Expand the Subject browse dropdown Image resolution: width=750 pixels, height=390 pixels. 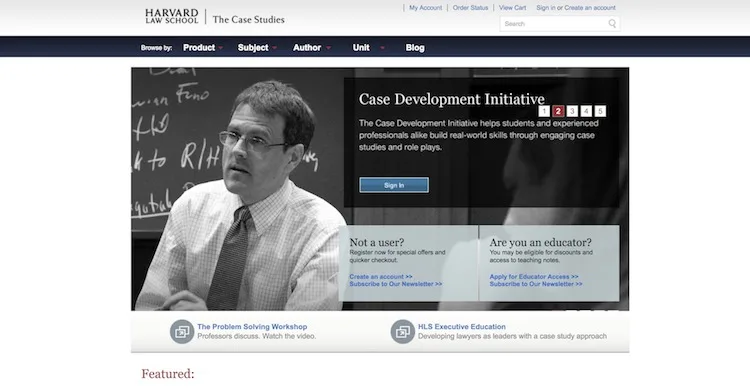pos(257,47)
